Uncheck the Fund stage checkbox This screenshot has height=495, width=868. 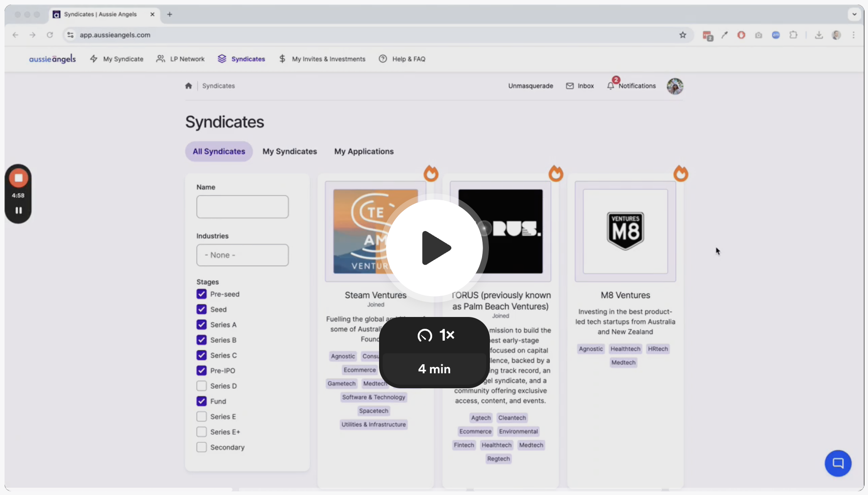[202, 401]
